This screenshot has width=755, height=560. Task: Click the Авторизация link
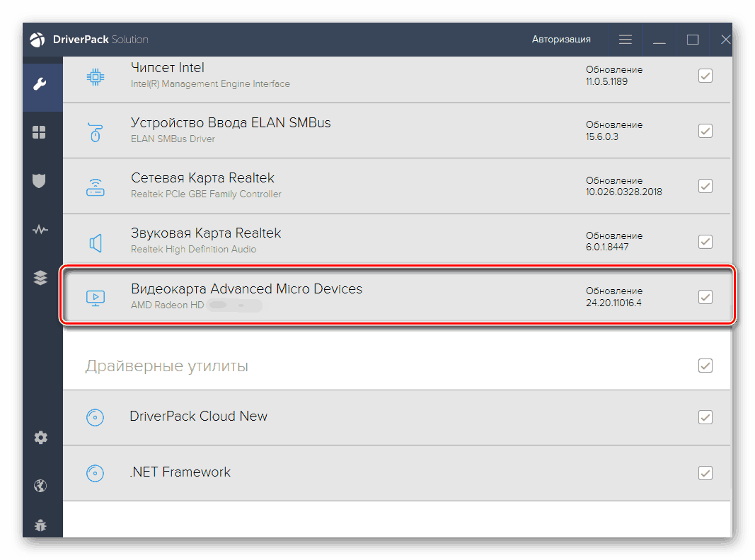point(561,40)
